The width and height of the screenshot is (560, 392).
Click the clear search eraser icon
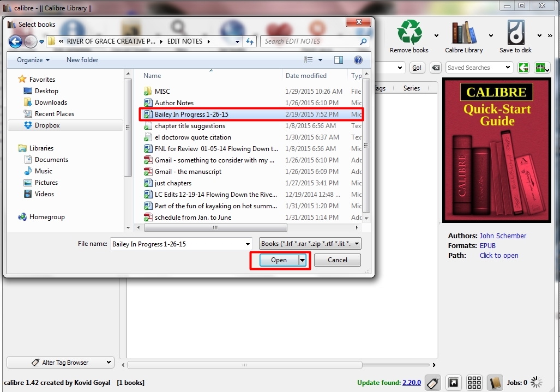436,68
